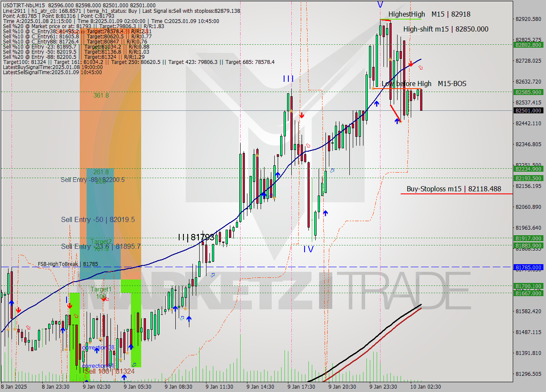This screenshot has height=392, width=546.
Task: Select the green price tag 82802.800
Action: pos(529,45)
